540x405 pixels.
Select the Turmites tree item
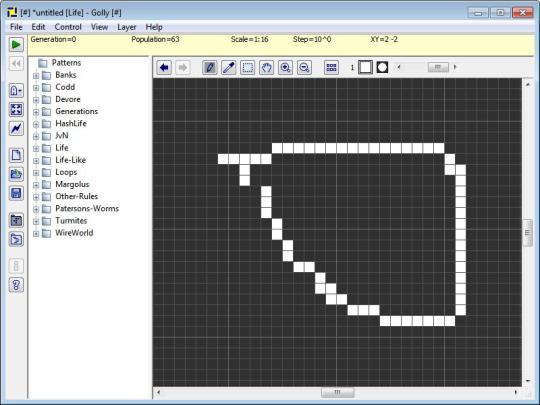(71, 220)
